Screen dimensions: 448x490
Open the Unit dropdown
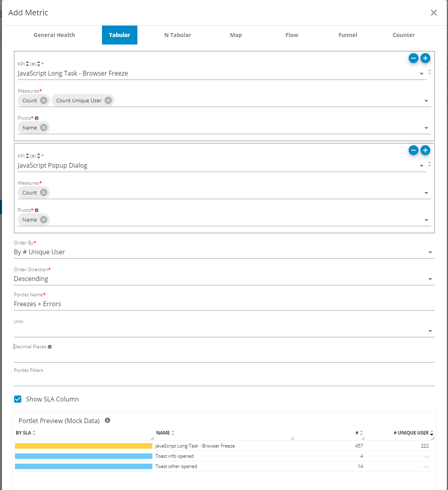pyautogui.click(x=224, y=331)
